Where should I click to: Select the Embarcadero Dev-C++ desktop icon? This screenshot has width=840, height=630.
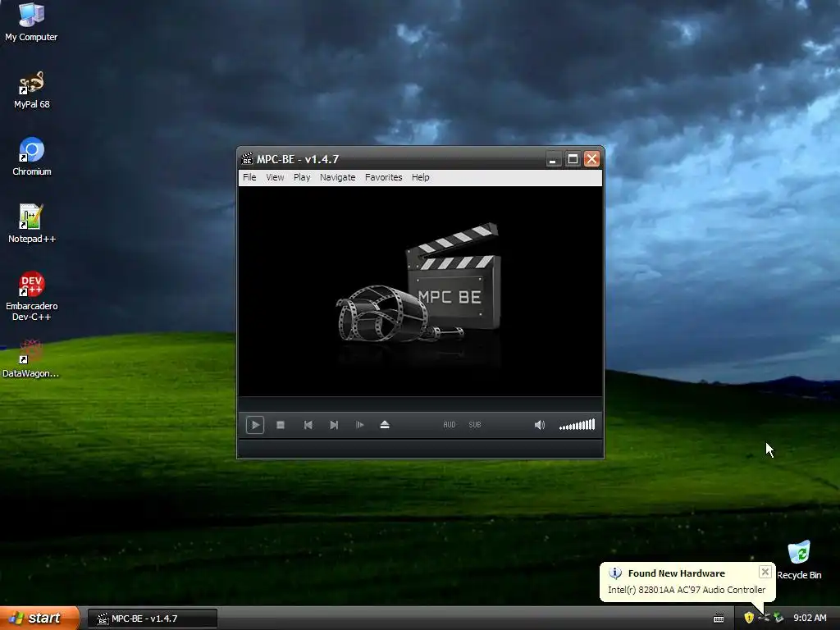(x=32, y=296)
